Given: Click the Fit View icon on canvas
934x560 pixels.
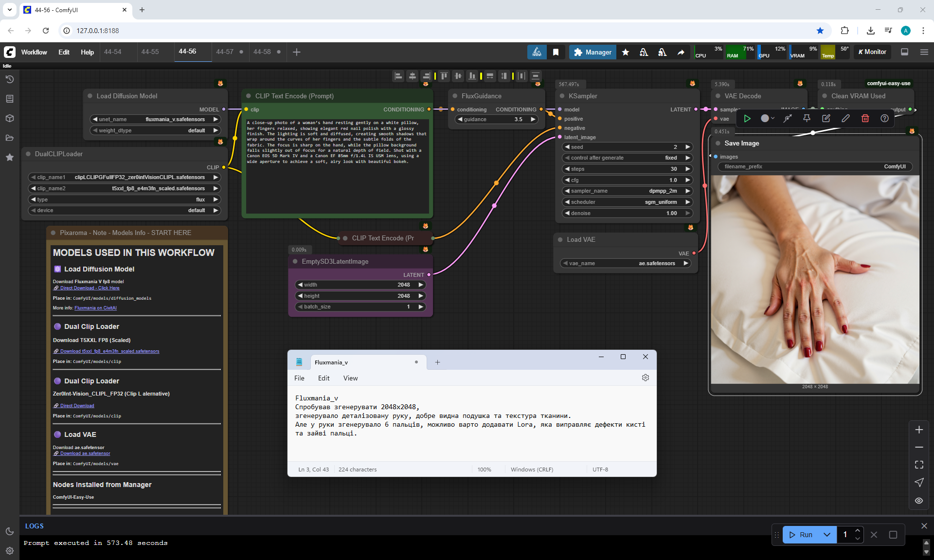Looking at the screenshot, I should point(919,465).
